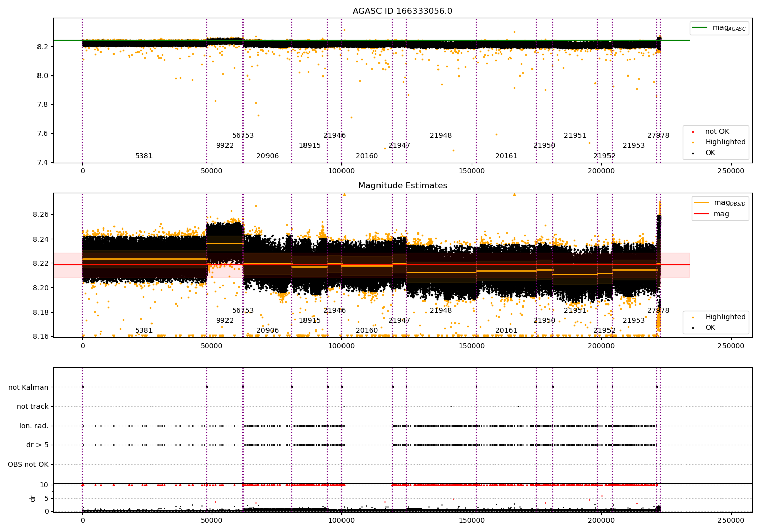Select the 8.16 y-axis tick label
This screenshot has height=532, width=760.
[41, 336]
